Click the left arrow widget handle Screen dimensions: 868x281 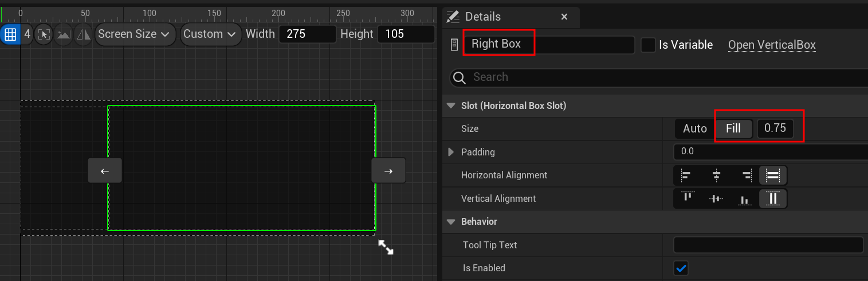[x=105, y=171]
